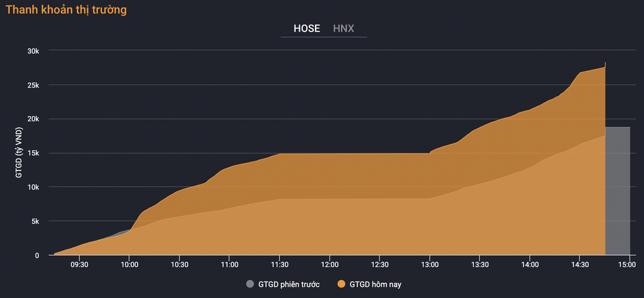This screenshot has height=298, width=644.
Task: Select the HOSE tab
Action: coord(307,29)
